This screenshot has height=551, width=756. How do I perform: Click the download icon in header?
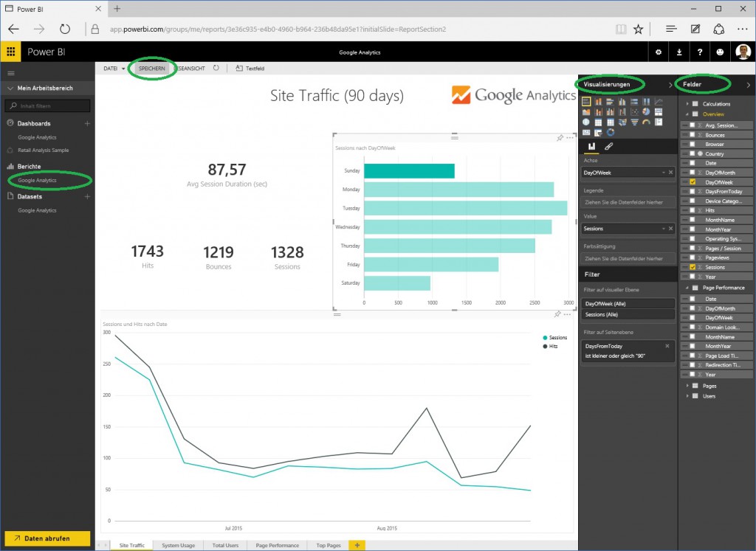[x=679, y=52]
